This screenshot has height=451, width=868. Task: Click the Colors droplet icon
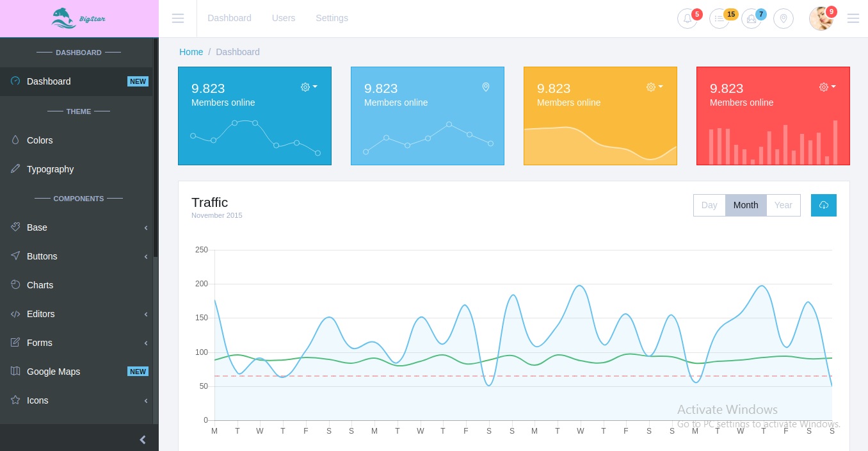click(x=16, y=140)
